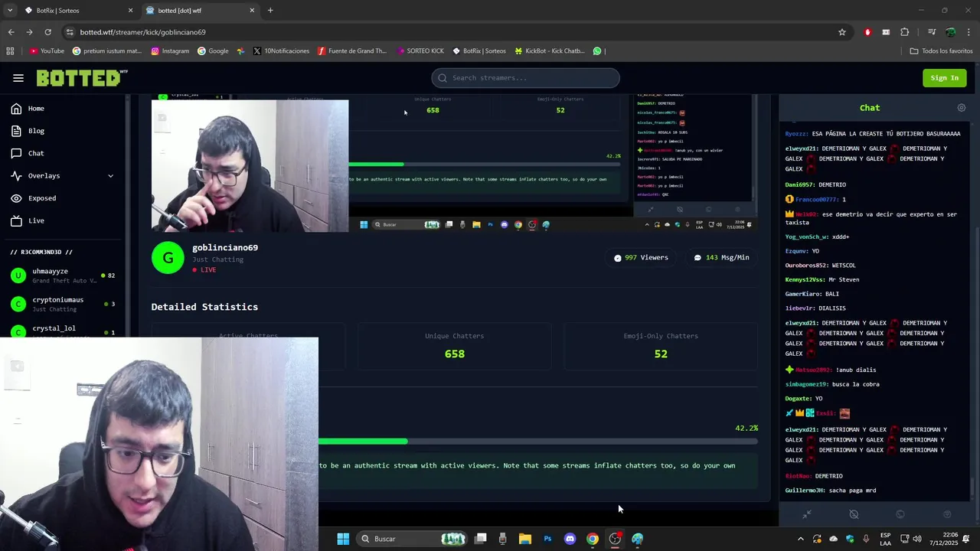Go back in browser history
The height and width of the screenshot is (551, 980).
point(11,32)
